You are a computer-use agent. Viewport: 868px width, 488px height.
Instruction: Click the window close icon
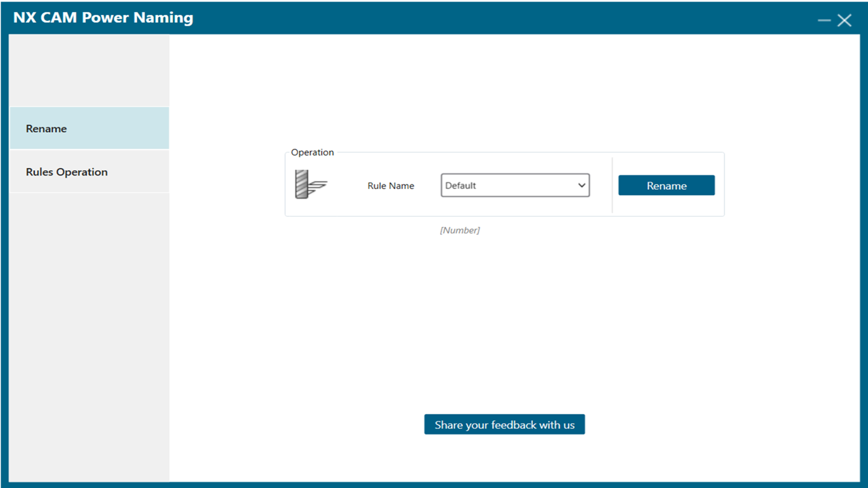pos(844,20)
